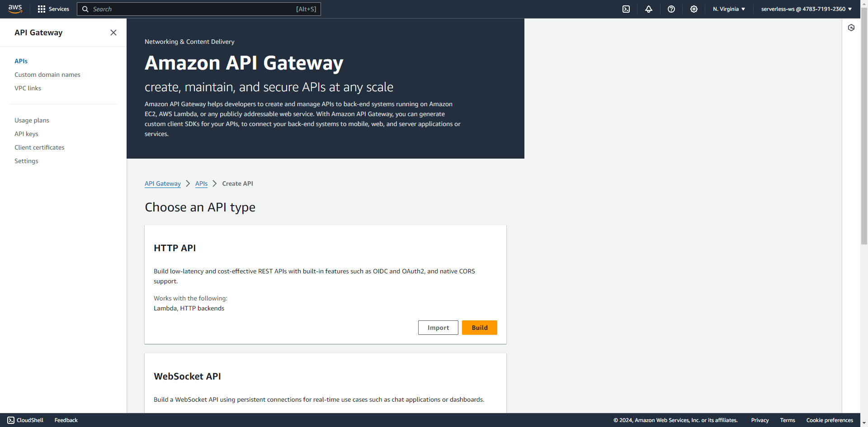The width and height of the screenshot is (868, 427).
Task: Click the AWS logo home icon
Action: click(15, 9)
